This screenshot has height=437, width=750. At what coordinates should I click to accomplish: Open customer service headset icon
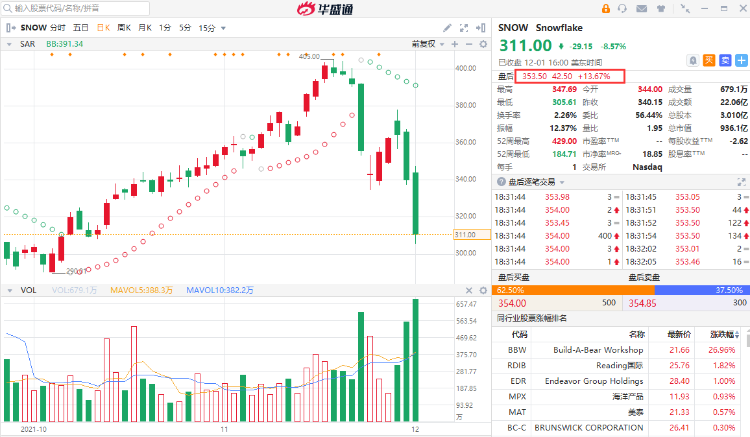(x=622, y=8)
